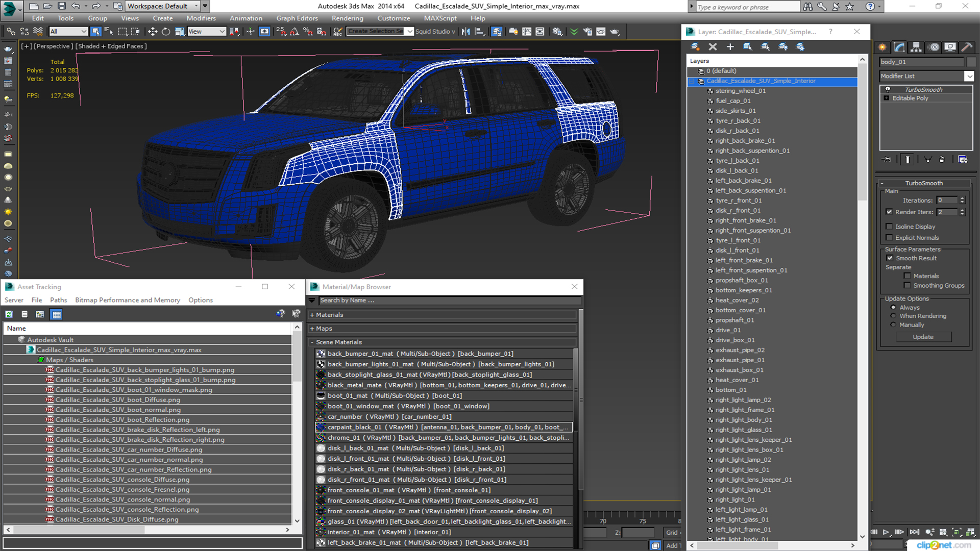This screenshot has height=551, width=980.
Task: Click Undo arrow in title bar toolbar
Action: 76,6
